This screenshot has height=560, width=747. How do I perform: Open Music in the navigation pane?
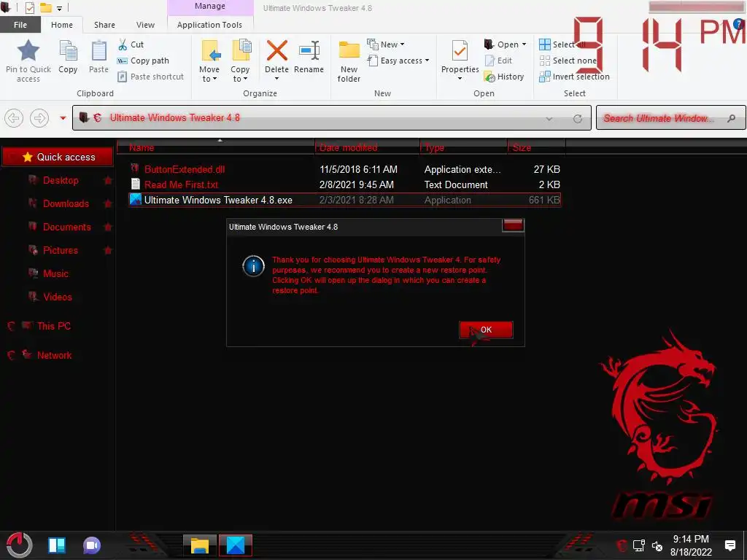point(55,273)
